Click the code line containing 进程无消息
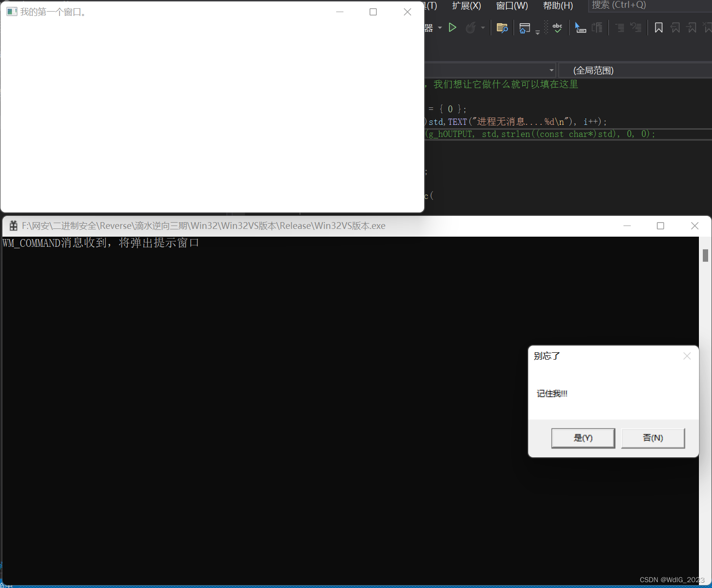Screen dimensions: 712x588 pyautogui.click(x=516, y=121)
